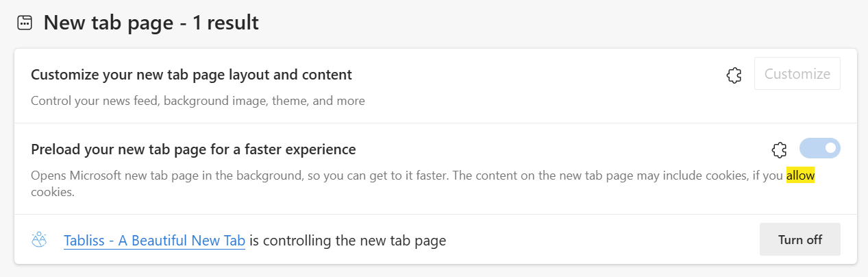This screenshot has width=868, height=277.
Task: Click the 'Control your news feed' description text
Action: (x=198, y=101)
